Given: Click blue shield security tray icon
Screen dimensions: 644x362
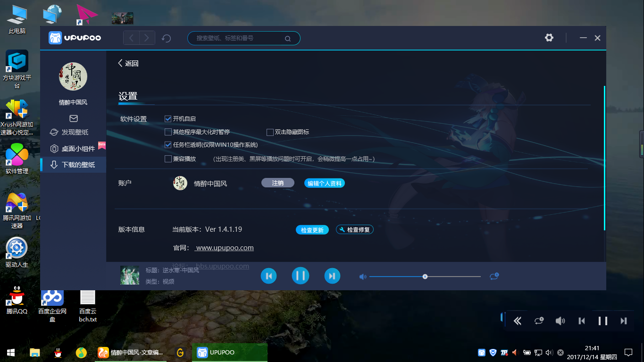Looking at the screenshot, I should pyautogui.click(x=493, y=353).
